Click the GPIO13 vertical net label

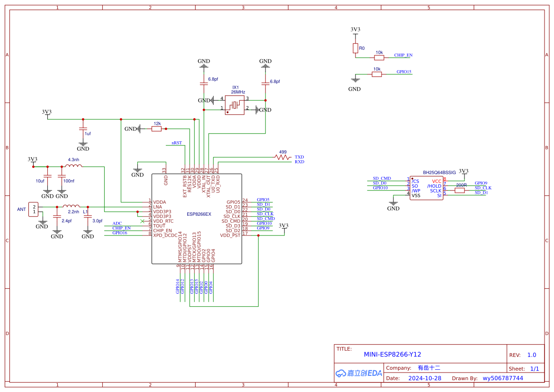tap(192, 286)
